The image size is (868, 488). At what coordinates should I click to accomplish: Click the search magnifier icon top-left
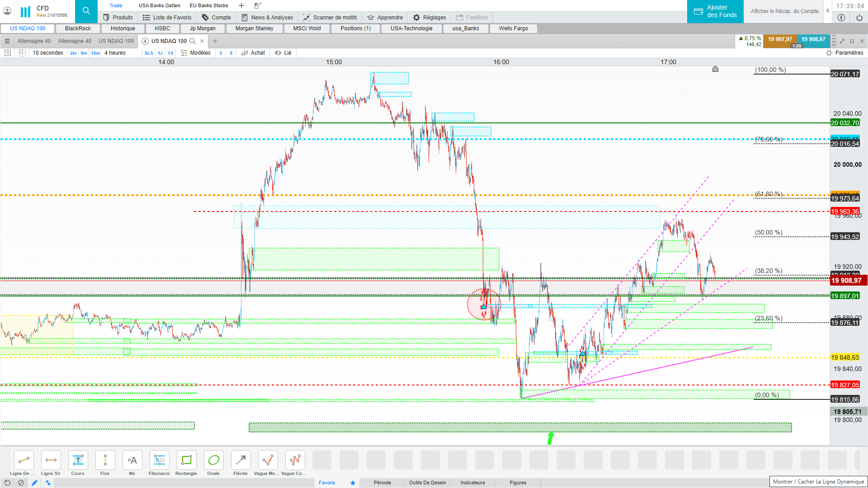coord(86,11)
